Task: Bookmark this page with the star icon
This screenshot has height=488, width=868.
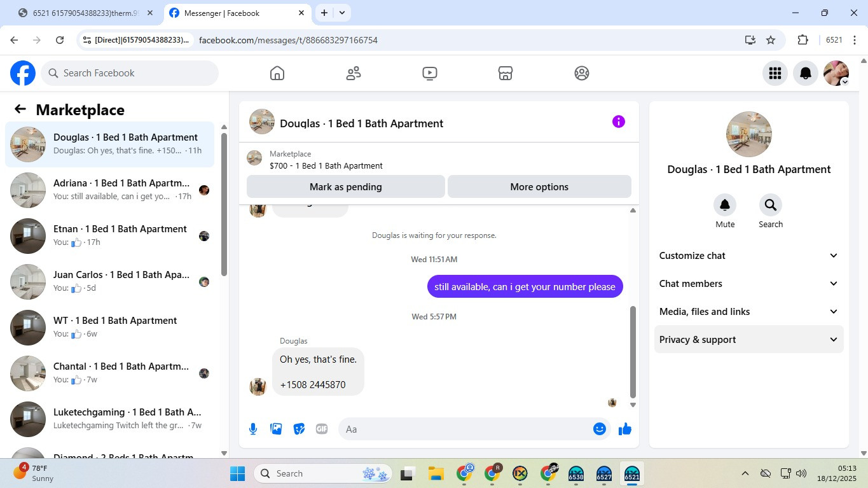Action: pyautogui.click(x=771, y=40)
